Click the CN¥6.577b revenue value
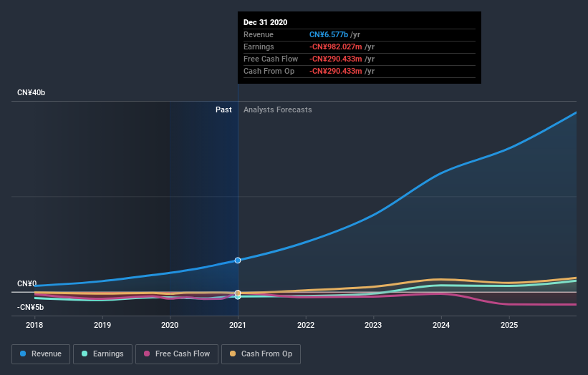The height and width of the screenshot is (375, 588). [329, 34]
